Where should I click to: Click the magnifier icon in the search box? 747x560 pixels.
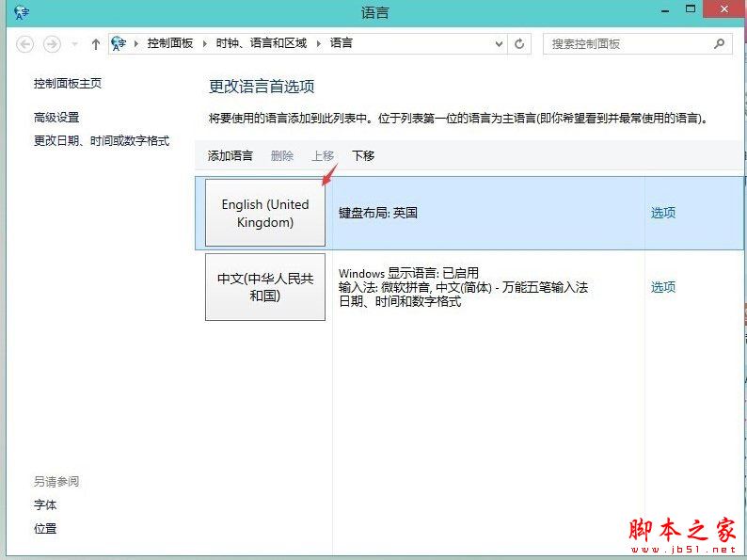[719, 43]
